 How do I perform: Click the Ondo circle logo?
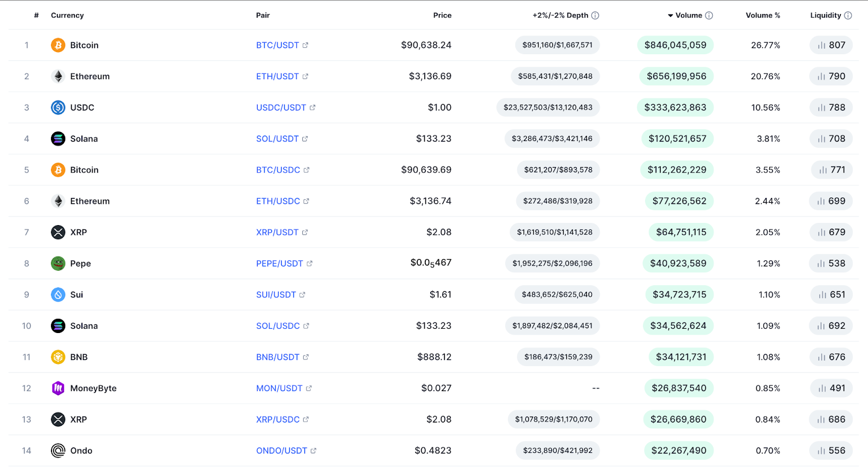coord(58,451)
